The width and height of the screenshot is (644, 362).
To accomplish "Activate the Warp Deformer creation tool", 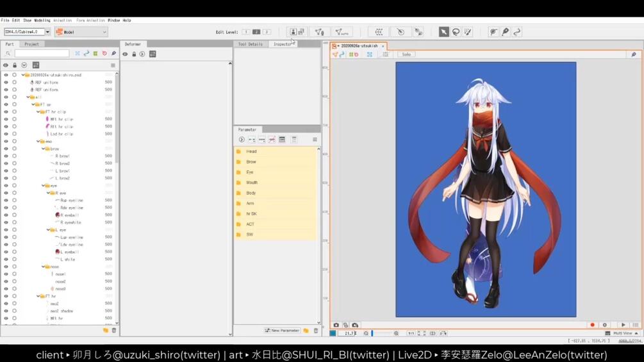I will tap(379, 32).
